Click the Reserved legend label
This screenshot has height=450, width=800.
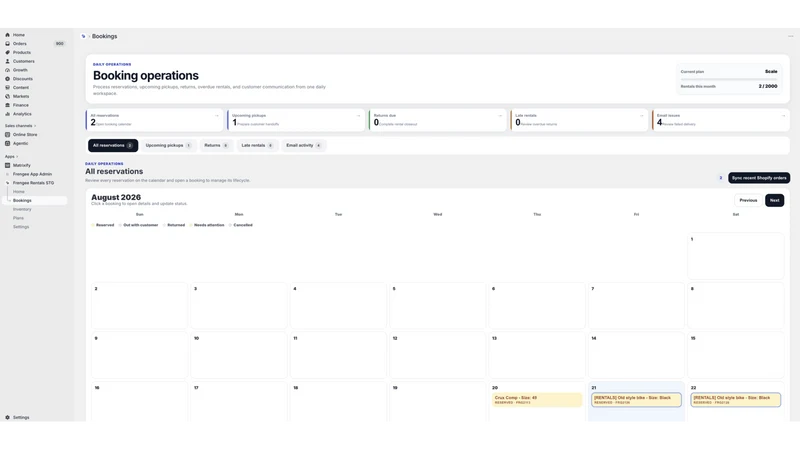(x=105, y=225)
